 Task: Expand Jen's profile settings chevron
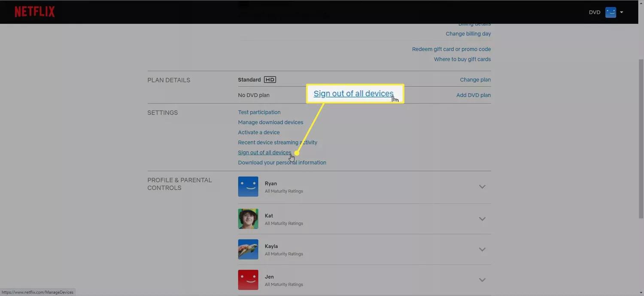click(482, 280)
